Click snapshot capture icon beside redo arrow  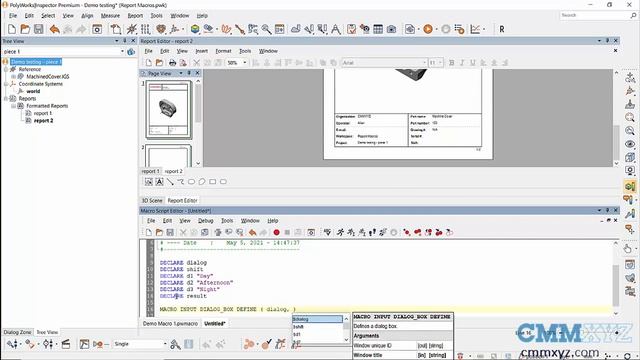pyautogui.click(x=97, y=29)
